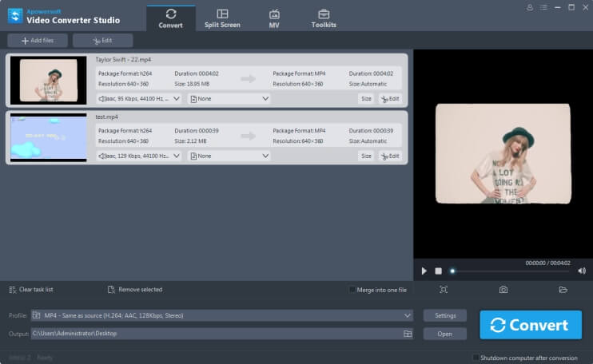The image size is (593, 364).
Task: Browse output folder icon in Output field
Action: (x=408, y=334)
